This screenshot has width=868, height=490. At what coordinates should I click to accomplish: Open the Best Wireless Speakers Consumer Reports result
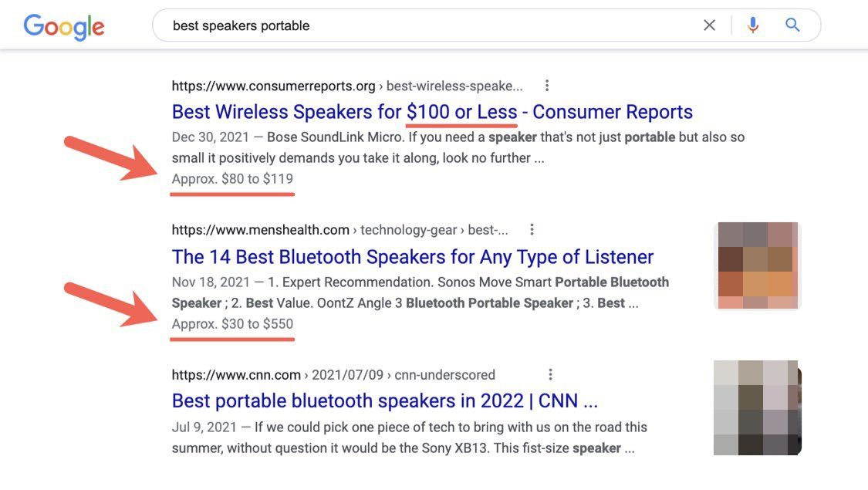432,112
